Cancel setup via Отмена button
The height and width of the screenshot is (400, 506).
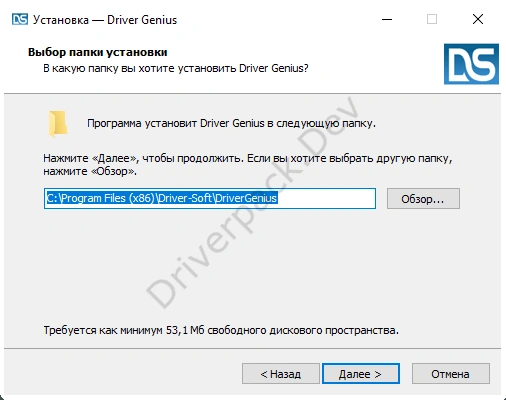(451, 374)
